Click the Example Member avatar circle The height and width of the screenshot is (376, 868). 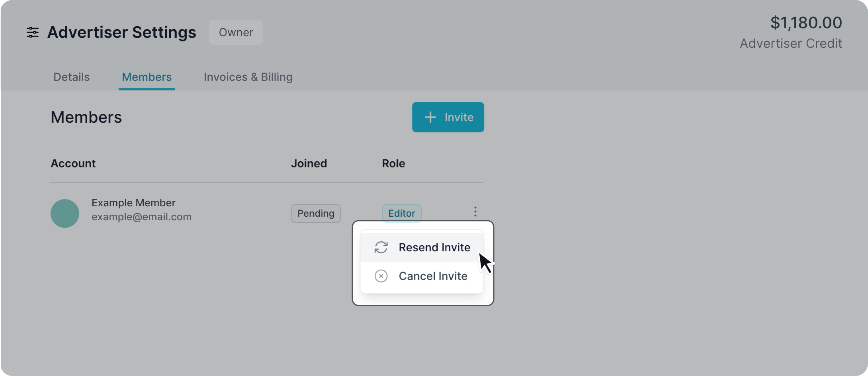point(65,213)
